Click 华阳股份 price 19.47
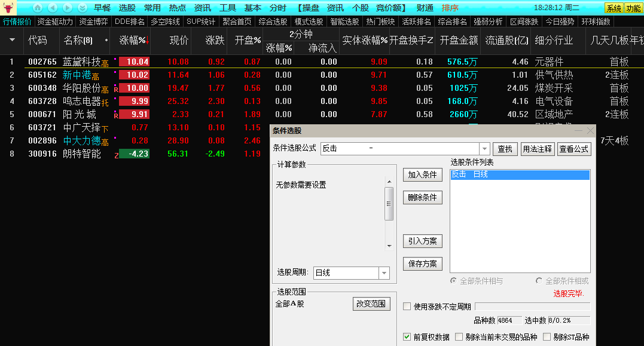Screen dimensions: 644x346 pyautogui.click(x=178, y=88)
